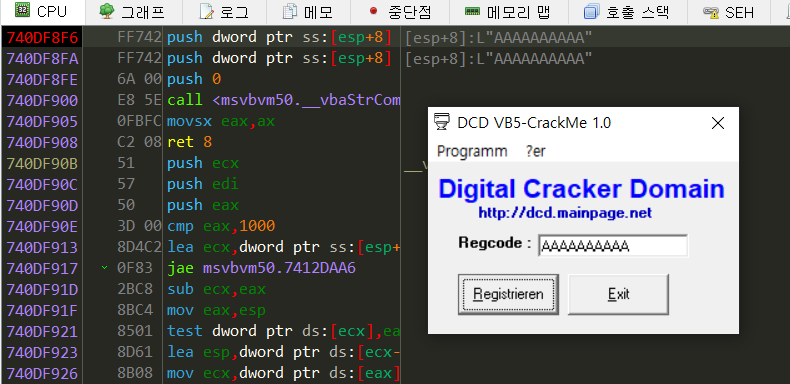Open the SEH tab
790x384 pixels.
728,12
